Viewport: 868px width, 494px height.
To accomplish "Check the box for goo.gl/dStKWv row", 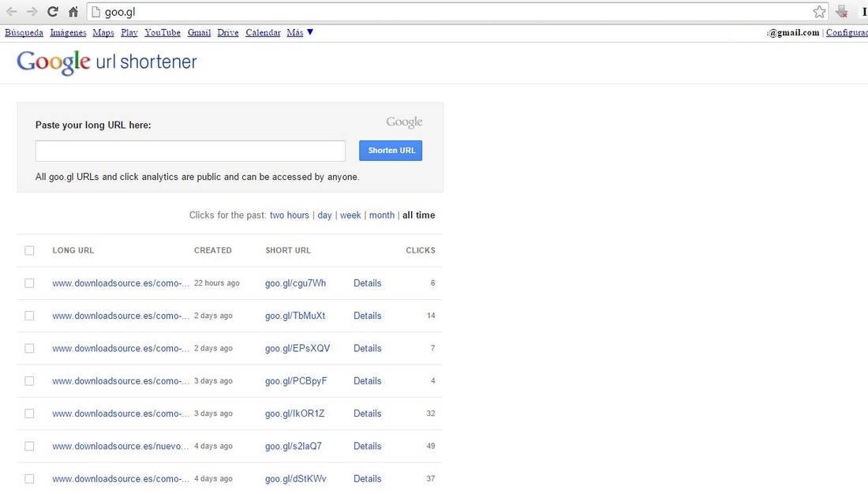I will [29, 479].
